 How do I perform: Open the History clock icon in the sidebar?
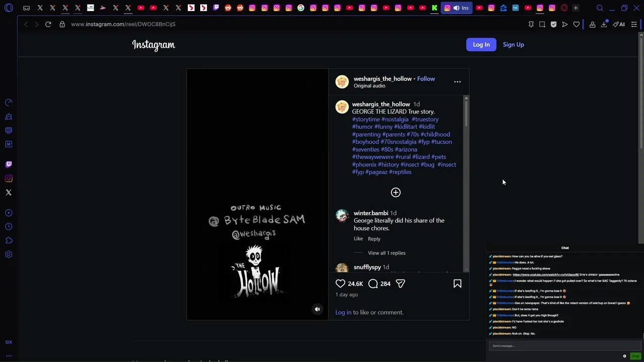[9, 227]
